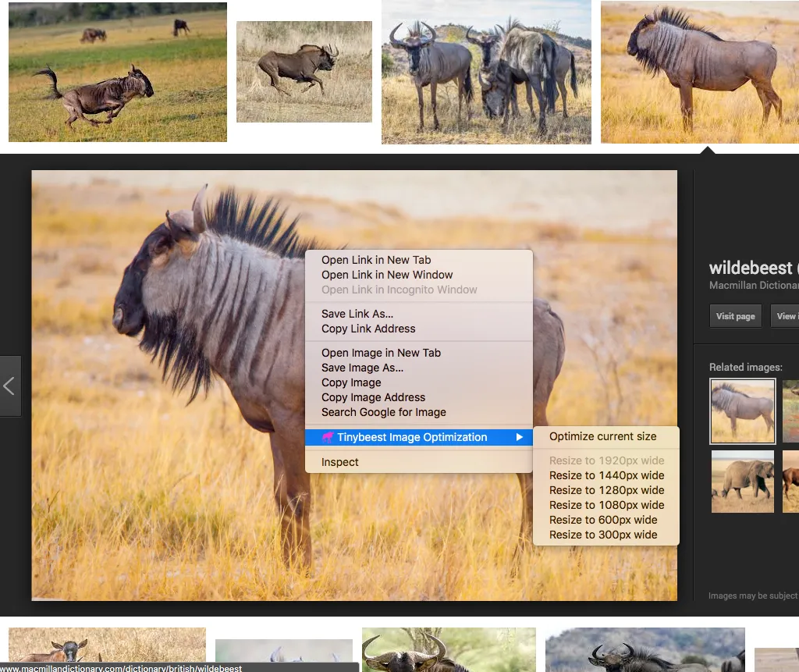Choose Search Google for Image
The width and height of the screenshot is (799, 672).
click(x=383, y=412)
